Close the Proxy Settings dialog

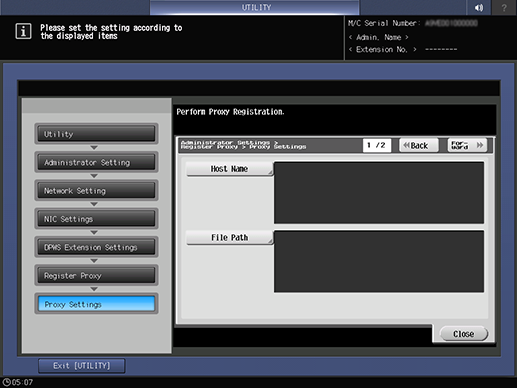[x=464, y=334]
